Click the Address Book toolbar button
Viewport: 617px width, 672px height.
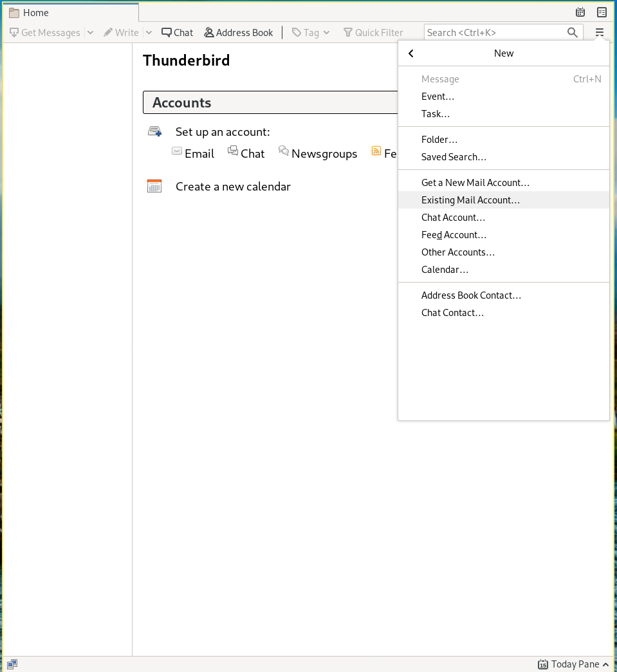(239, 32)
